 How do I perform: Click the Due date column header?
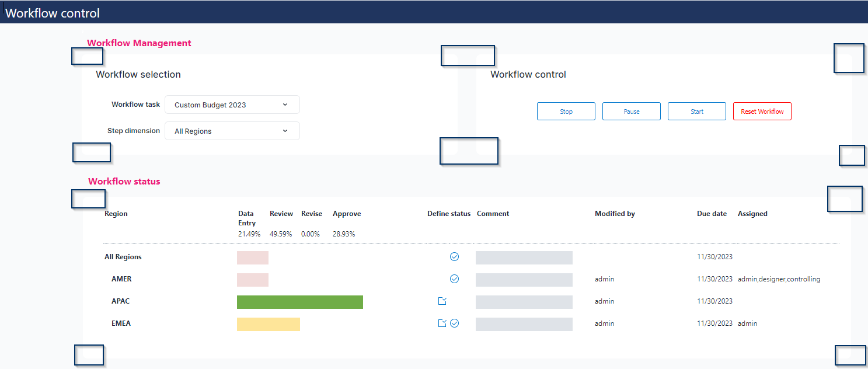[712, 214]
